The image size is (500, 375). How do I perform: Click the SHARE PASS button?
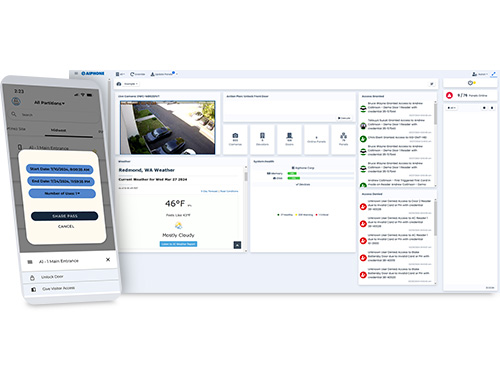tap(65, 216)
